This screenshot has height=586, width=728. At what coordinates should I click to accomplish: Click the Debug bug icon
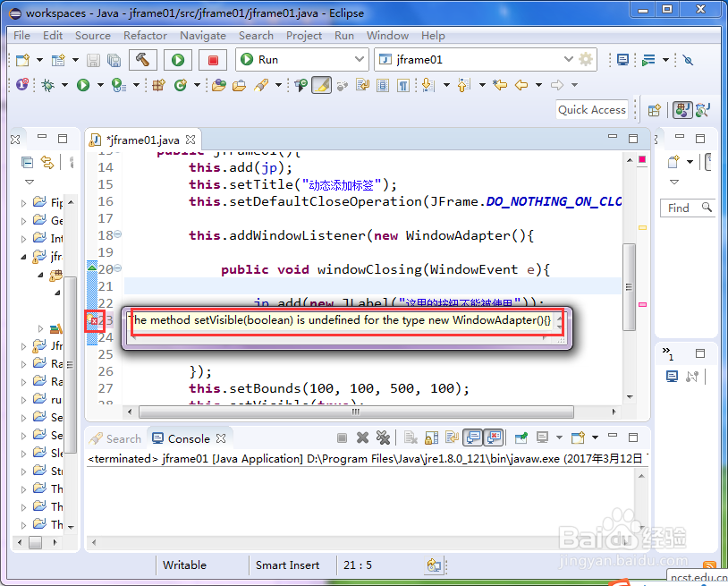[47, 85]
